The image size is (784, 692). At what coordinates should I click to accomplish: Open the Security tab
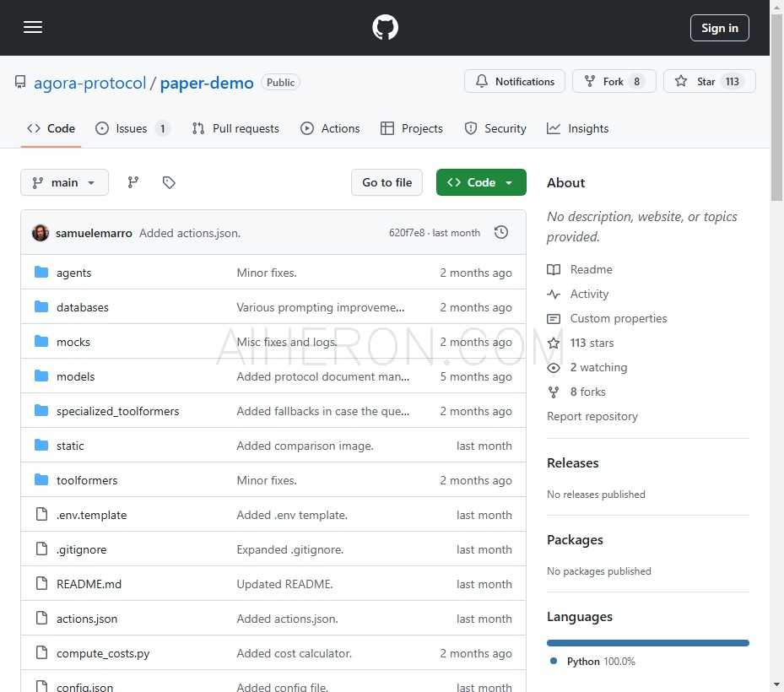point(495,128)
